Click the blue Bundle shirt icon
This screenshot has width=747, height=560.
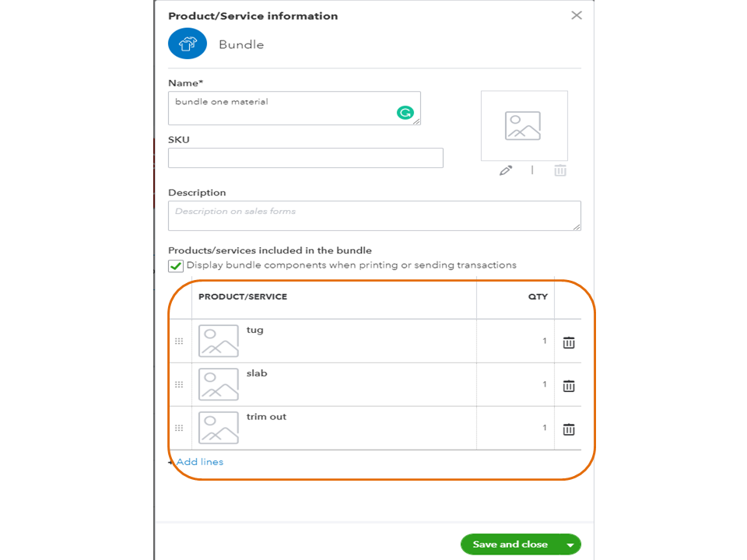(188, 44)
